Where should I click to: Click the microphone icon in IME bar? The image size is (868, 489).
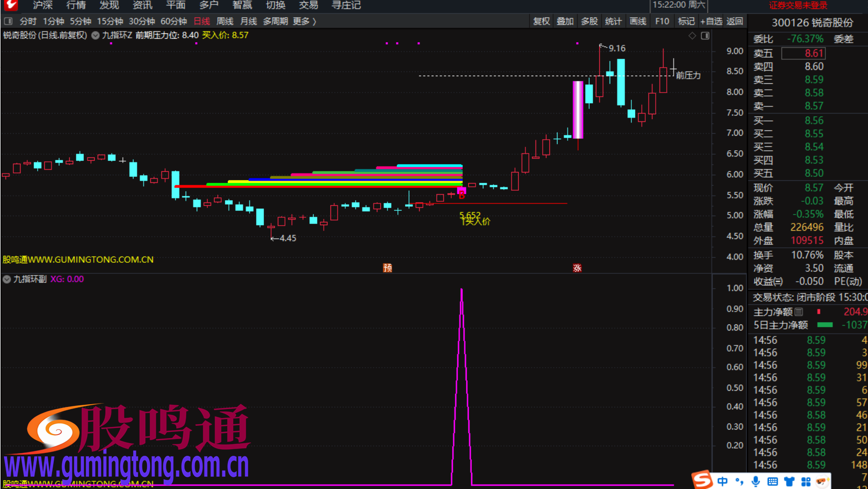click(x=755, y=481)
